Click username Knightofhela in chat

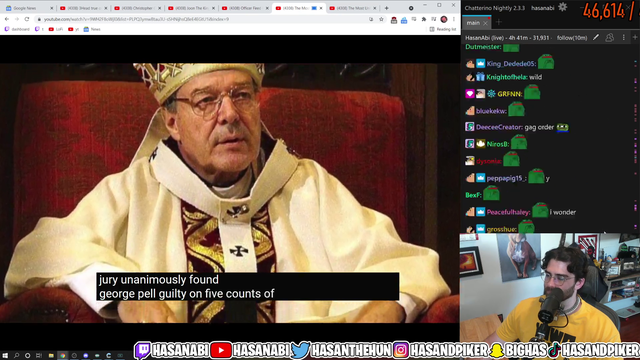tap(506, 77)
